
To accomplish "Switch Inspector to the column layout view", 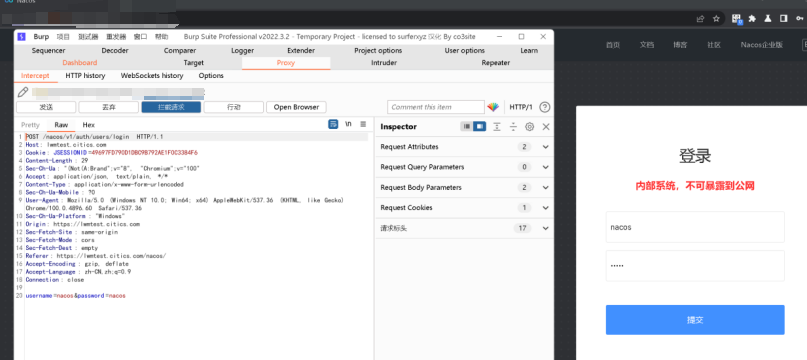I will [467, 127].
